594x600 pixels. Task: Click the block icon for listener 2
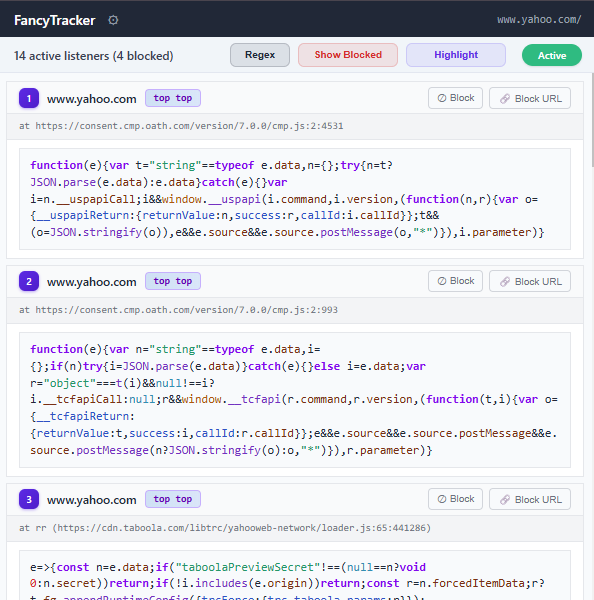[442, 281]
